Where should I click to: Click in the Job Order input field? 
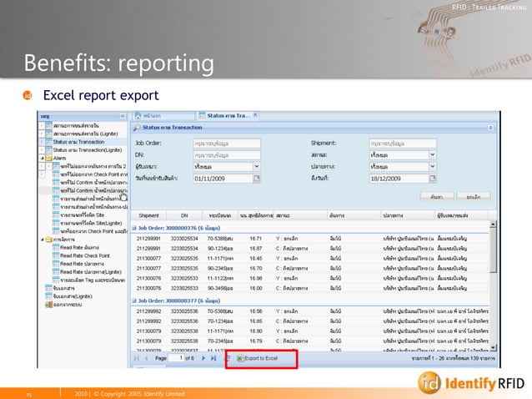[227, 143]
